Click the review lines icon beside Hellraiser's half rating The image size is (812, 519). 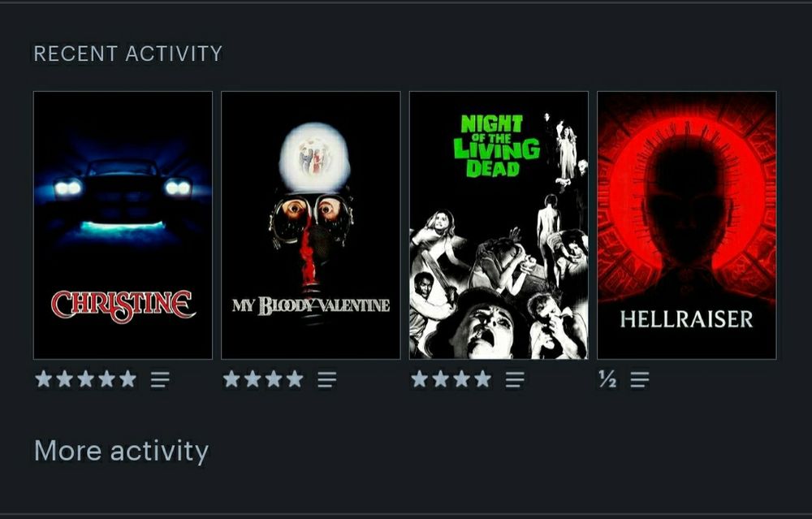click(640, 379)
